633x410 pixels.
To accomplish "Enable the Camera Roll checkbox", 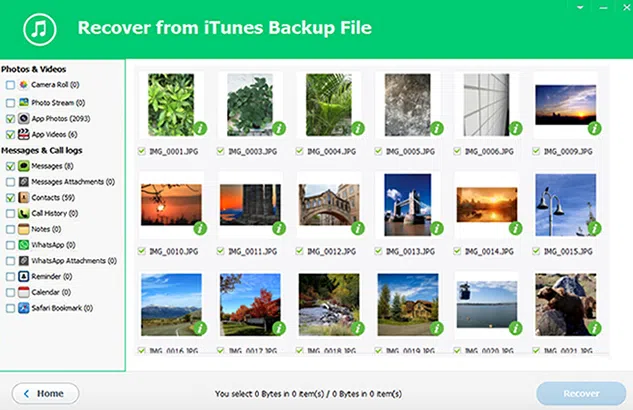I will point(9,86).
